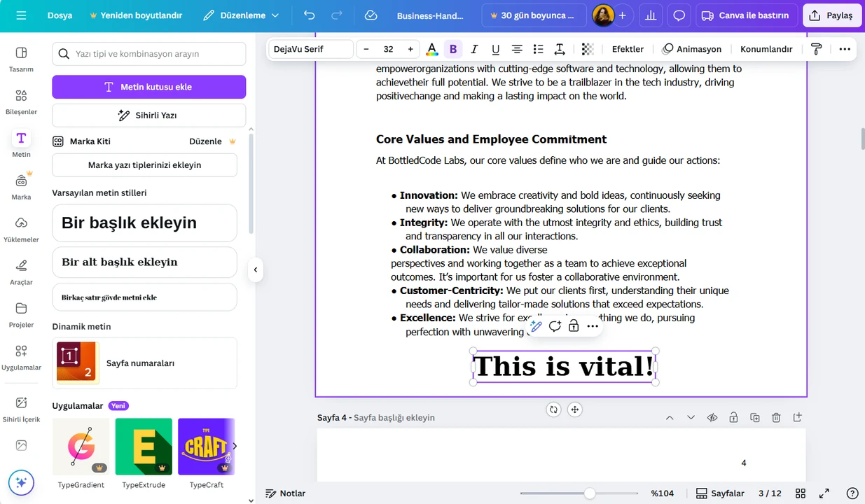Screen dimensions: 865x504
Task: Open text spacing settings
Action: [x=560, y=49]
